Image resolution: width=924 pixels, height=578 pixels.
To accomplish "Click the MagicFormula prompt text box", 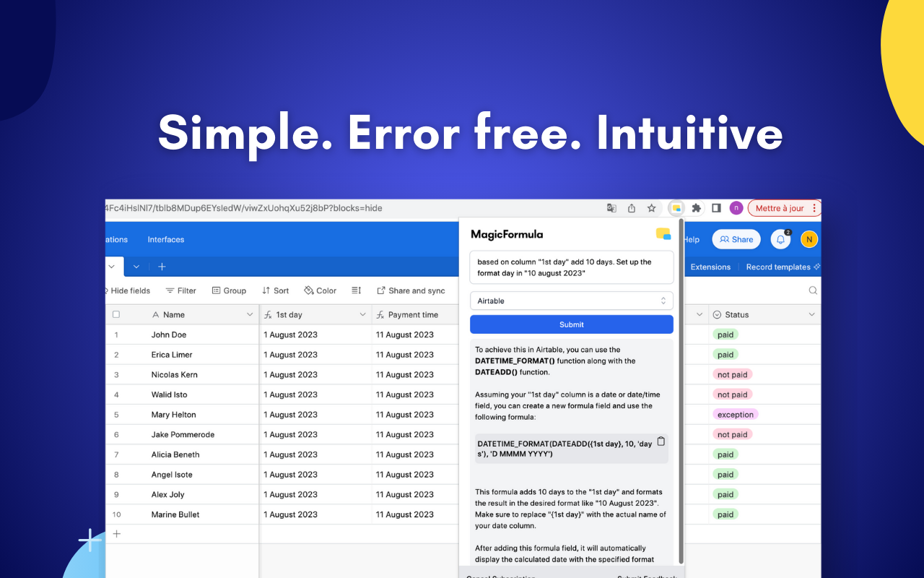I will coord(572,267).
